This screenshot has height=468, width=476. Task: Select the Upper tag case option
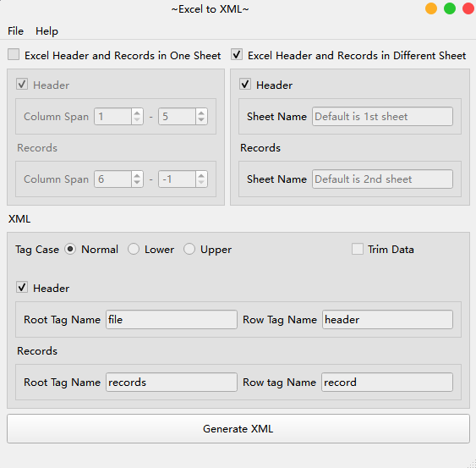[x=189, y=249]
